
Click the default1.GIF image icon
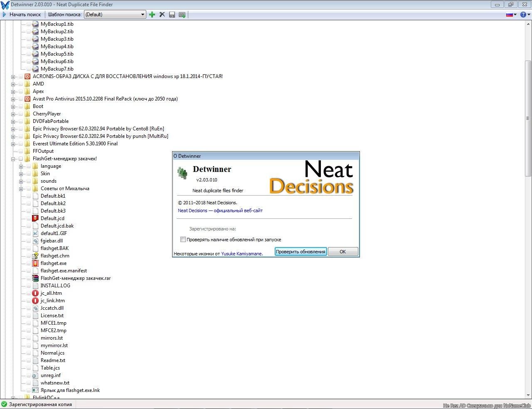(x=35, y=233)
